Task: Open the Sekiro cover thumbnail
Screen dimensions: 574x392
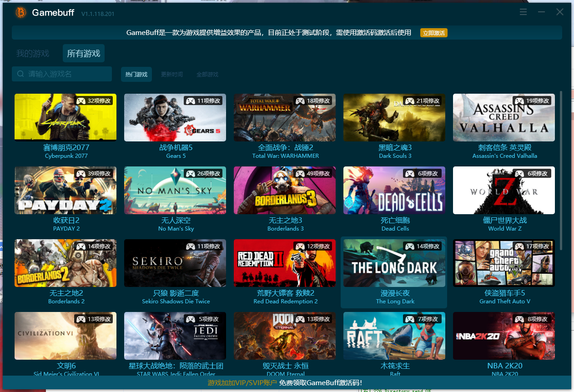Action: (x=175, y=263)
